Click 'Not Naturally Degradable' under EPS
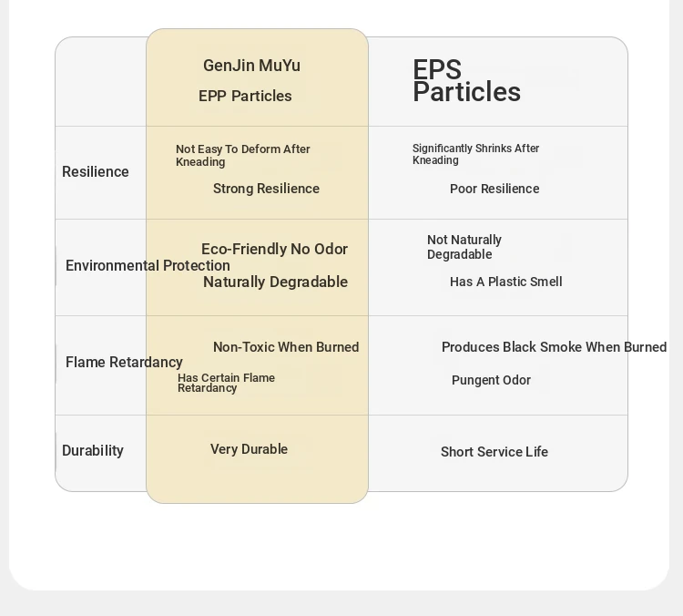This screenshot has height=616, width=683. pos(464,247)
